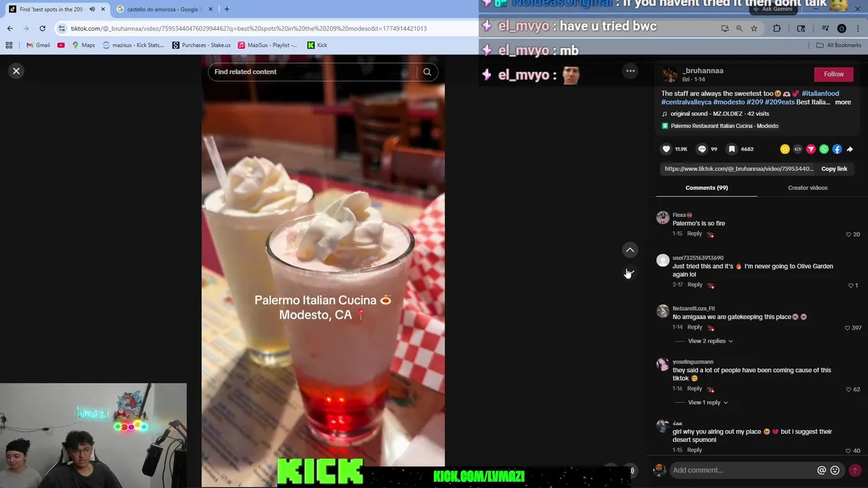Viewport: 868px width, 488px height.
Task: Like Flexa's comment with 20 likes
Action: click(x=848, y=235)
